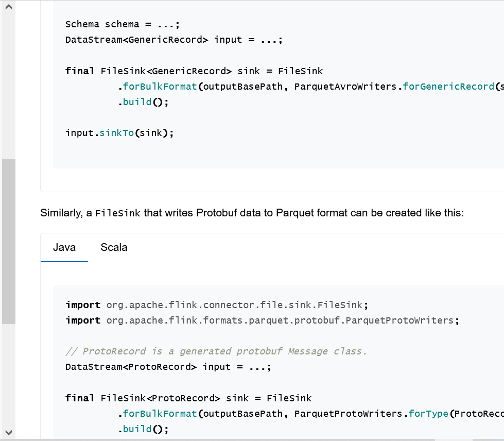Click the forBulkFormat call in Avro example
The width and height of the screenshot is (504, 441).
click(x=160, y=87)
